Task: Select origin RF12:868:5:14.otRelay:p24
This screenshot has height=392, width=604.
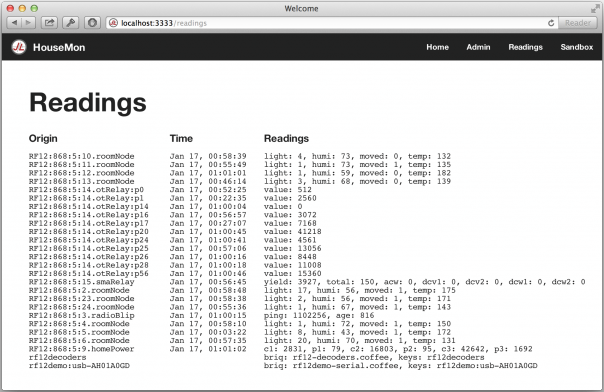Action: (89, 240)
